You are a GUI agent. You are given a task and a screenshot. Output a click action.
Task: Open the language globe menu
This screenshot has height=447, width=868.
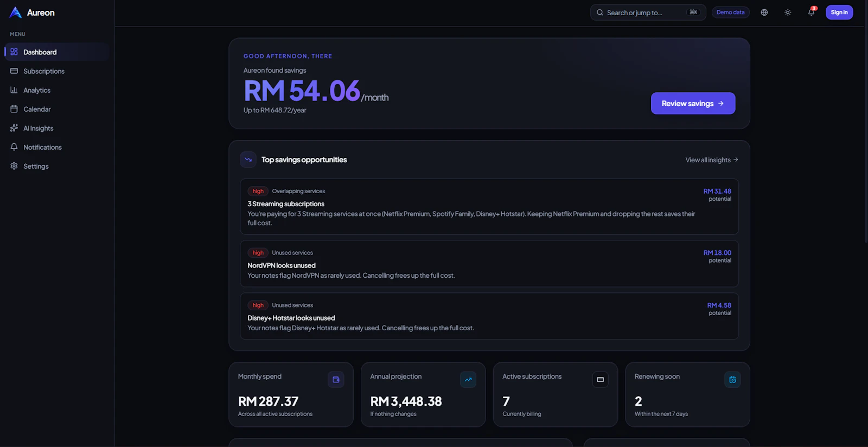[x=764, y=12]
